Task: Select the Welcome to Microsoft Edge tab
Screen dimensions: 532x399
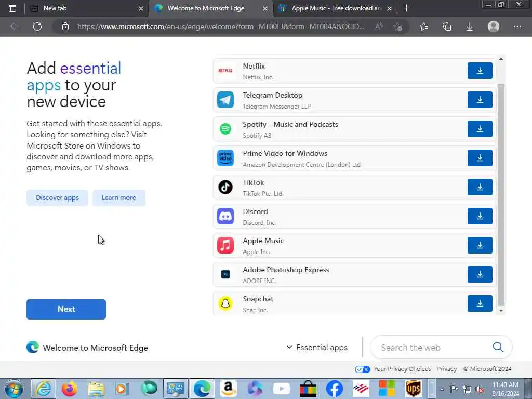Action: point(210,8)
